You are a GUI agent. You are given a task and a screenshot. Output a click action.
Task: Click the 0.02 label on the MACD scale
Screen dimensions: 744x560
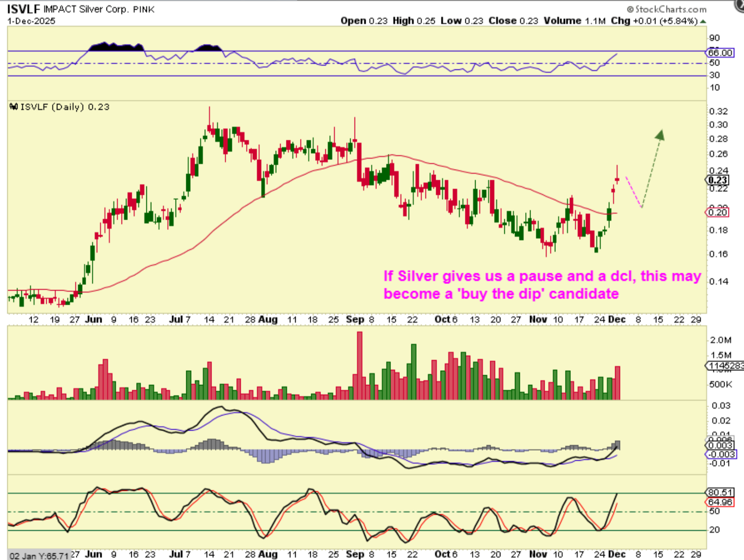coord(721,420)
